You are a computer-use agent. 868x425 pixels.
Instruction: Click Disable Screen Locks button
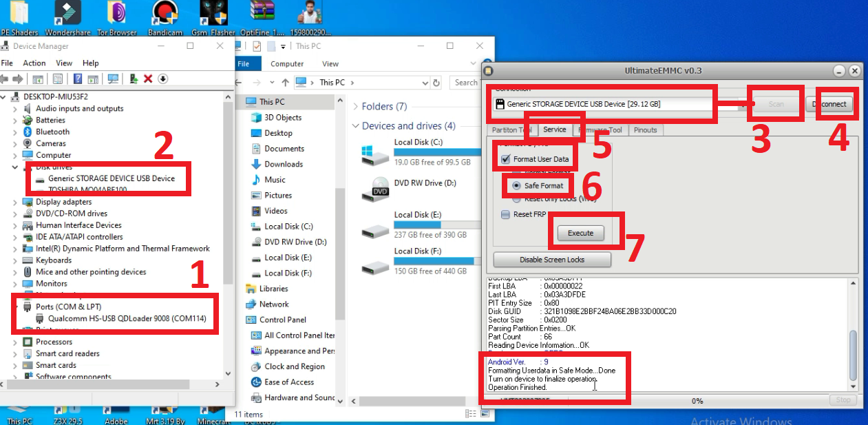(x=552, y=260)
